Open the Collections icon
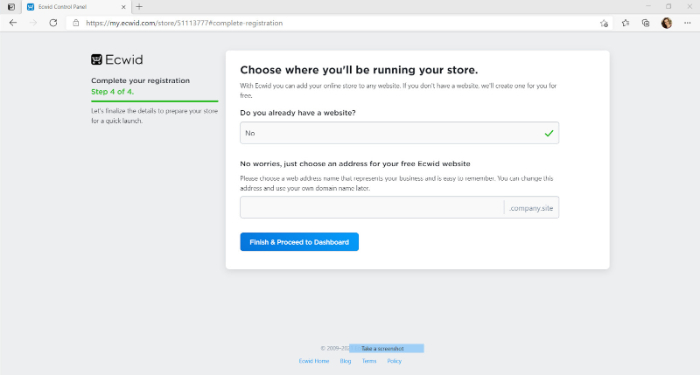This screenshot has width=700, height=375. [x=646, y=23]
